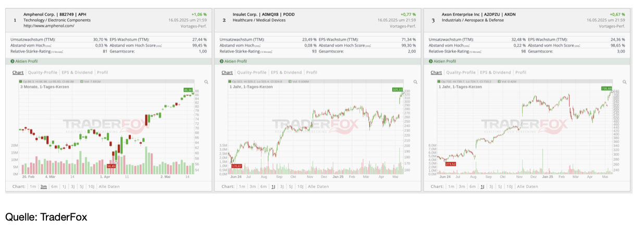Image resolution: width=644 pixels, height=232 pixels.
Task: Set the Amphenol chart range to 6m
Action: (55, 186)
